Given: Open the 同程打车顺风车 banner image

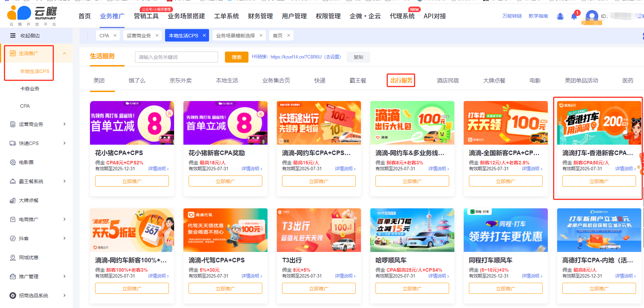Looking at the screenshot, I should pyautogui.click(x=506, y=230).
